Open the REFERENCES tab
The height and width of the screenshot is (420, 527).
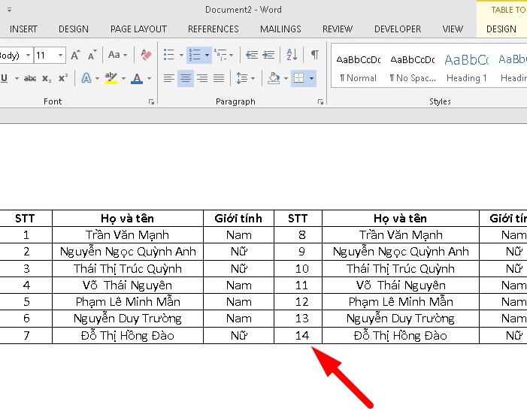point(213,29)
